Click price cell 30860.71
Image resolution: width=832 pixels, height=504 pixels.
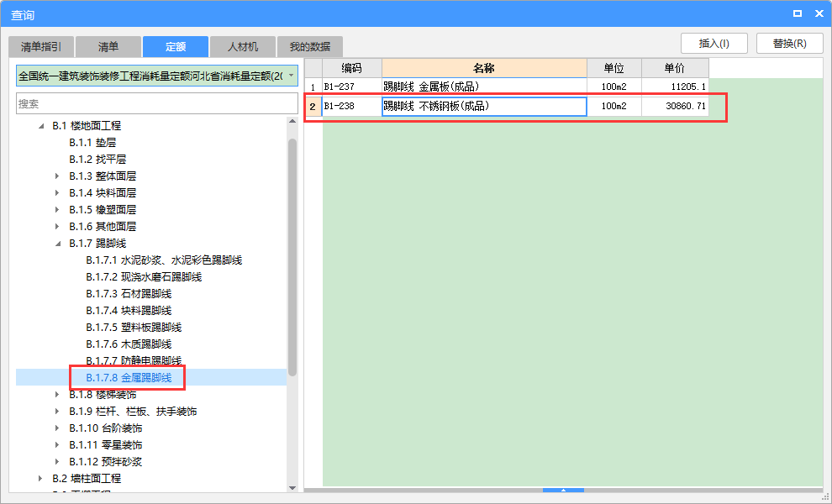675,106
